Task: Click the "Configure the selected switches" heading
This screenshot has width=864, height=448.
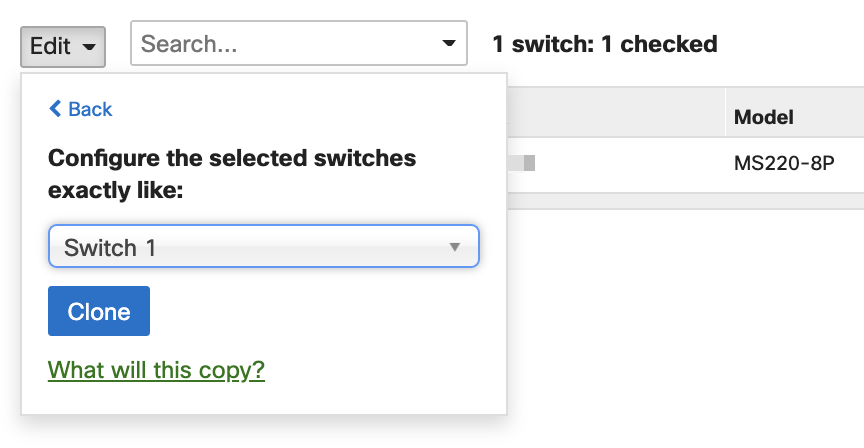Action: point(232,158)
